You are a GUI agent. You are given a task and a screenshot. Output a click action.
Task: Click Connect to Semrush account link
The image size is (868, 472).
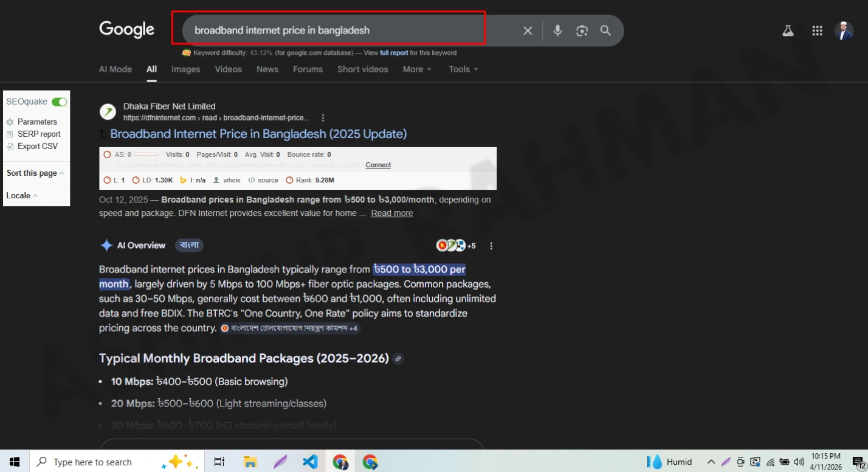click(378, 165)
